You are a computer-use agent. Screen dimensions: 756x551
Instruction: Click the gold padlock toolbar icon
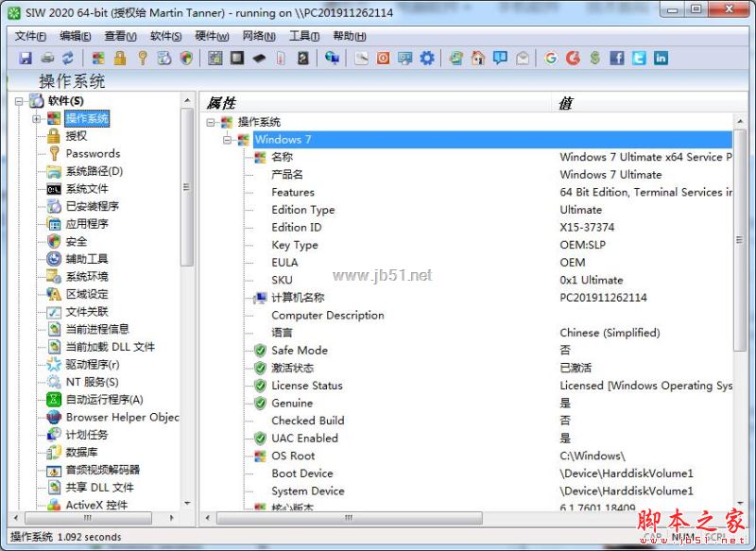click(120, 59)
